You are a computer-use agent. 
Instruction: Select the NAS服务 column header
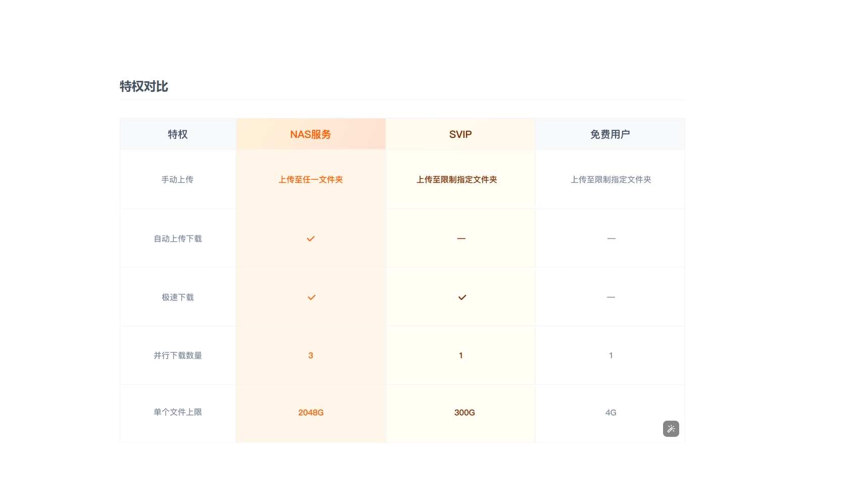coord(311,134)
